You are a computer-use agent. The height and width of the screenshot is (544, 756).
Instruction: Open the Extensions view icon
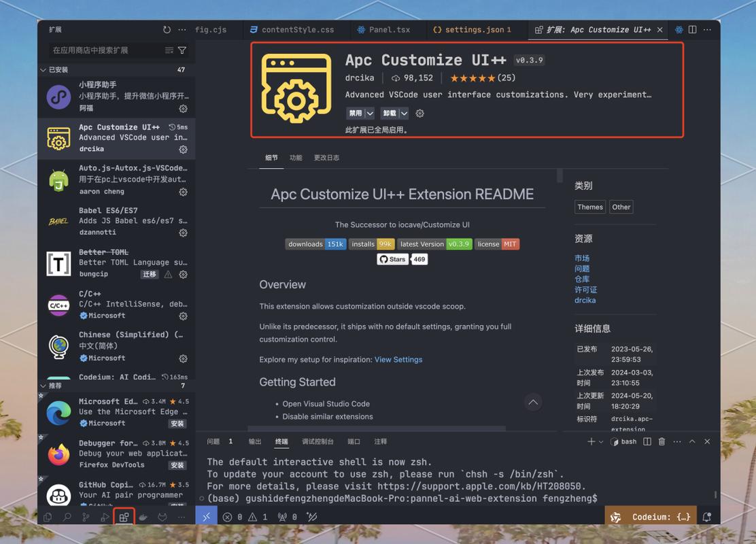[x=124, y=517]
